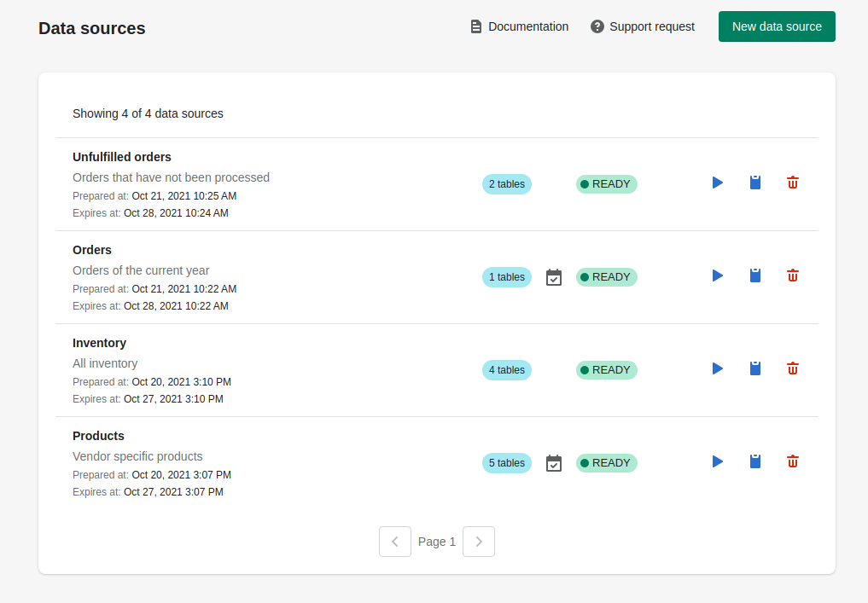Screen dimensions: 868x603
Task: Open Documentation
Action: click(518, 26)
